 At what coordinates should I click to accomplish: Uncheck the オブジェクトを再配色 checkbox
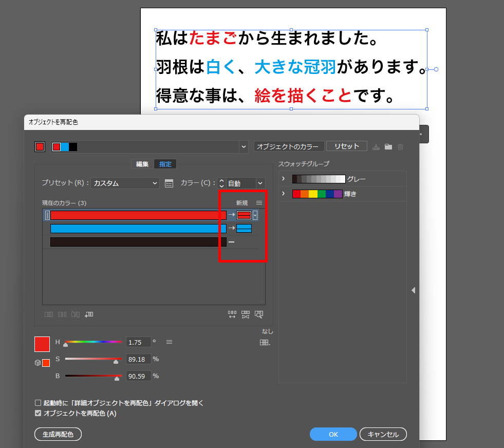tap(38, 413)
